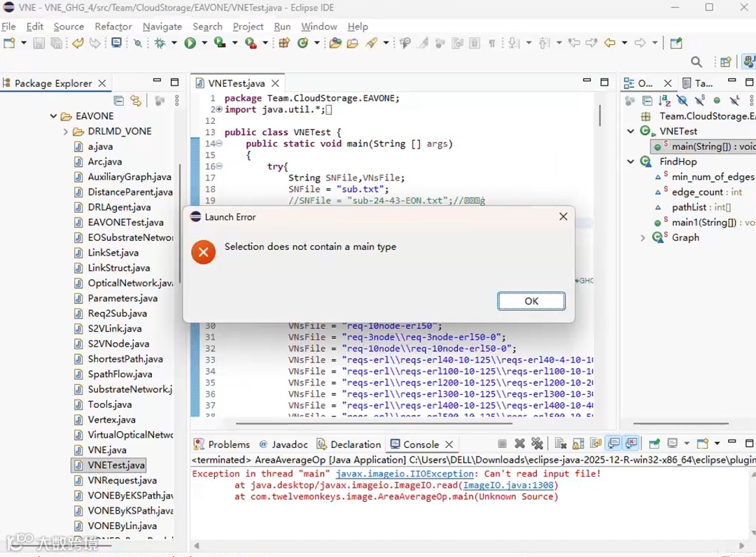Collapse VNETest class in Outline
Screen dimensions: 756x557
(x=631, y=131)
